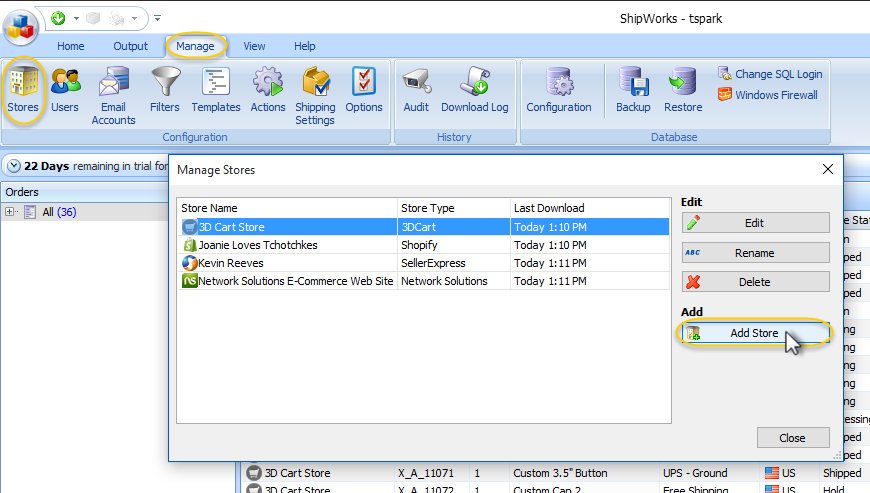Viewport: 870px width, 493px height.
Task: Click the Shopify icon beside Joanie Loves Tchotchkes
Action: click(190, 245)
